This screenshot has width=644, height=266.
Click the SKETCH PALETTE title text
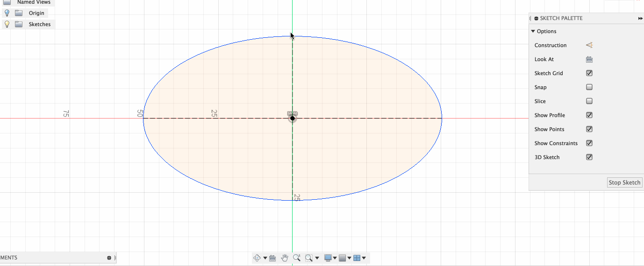(x=561, y=19)
